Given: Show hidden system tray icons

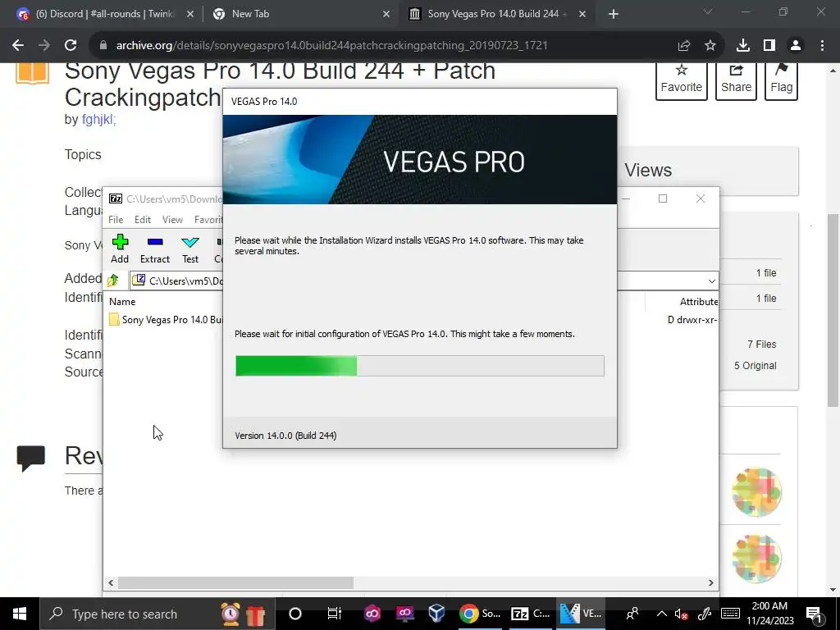Looking at the screenshot, I should [662, 614].
